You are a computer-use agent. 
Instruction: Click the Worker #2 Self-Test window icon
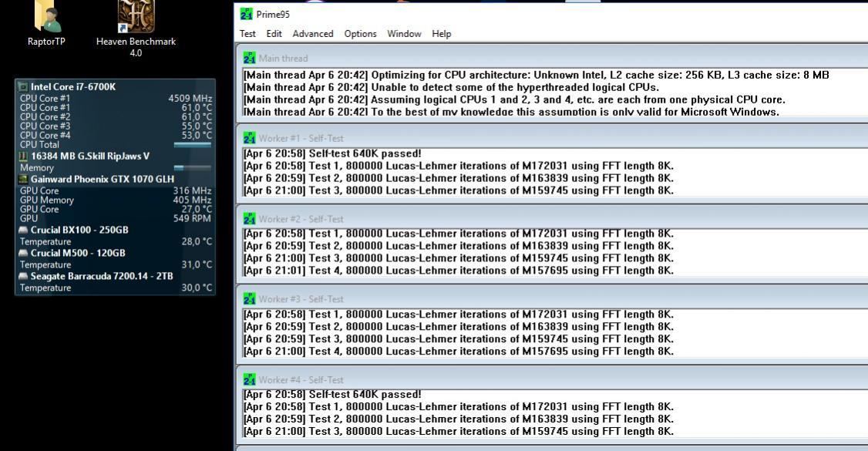point(249,219)
